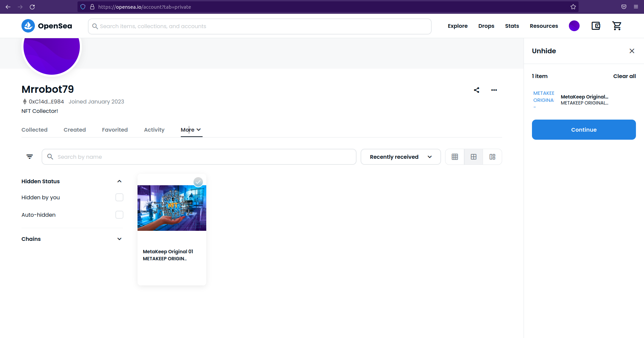
Task: Open MetaKeep Original item in Unhide panel
Action: 584,97
